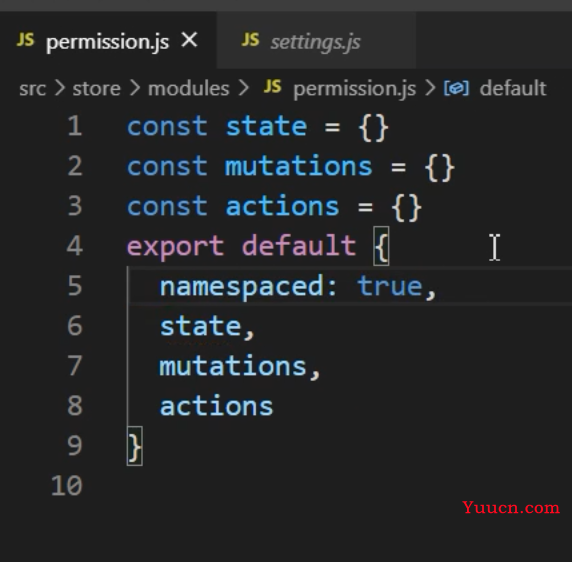Click the closing brace on line 9
The image size is (572, 562).
[135, 446]
